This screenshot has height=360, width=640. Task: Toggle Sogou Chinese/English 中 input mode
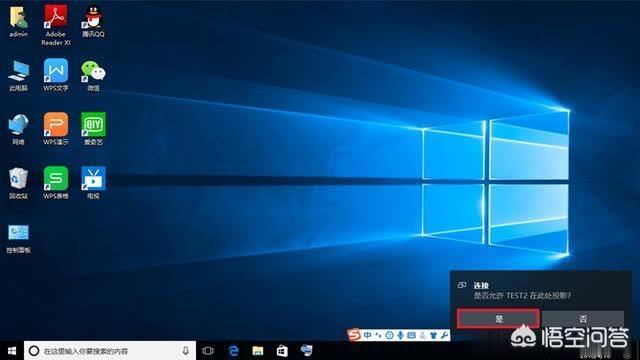368,335
